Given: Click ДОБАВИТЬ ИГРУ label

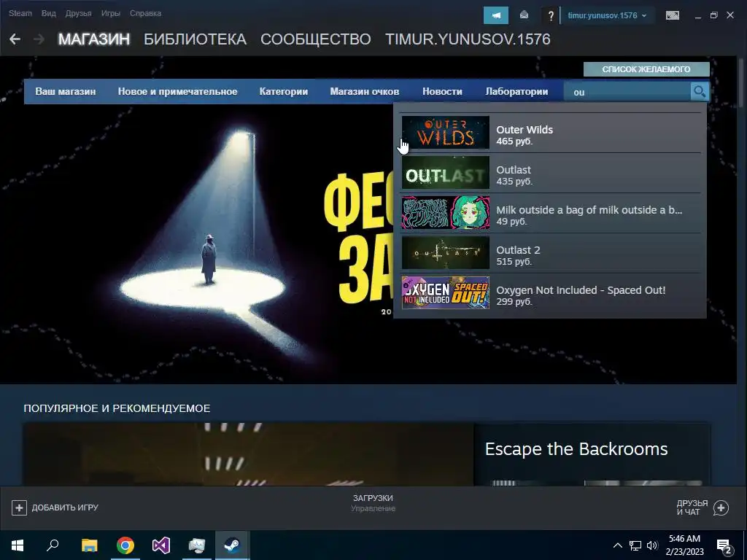Looking at the screenshot, I should 65,507.
